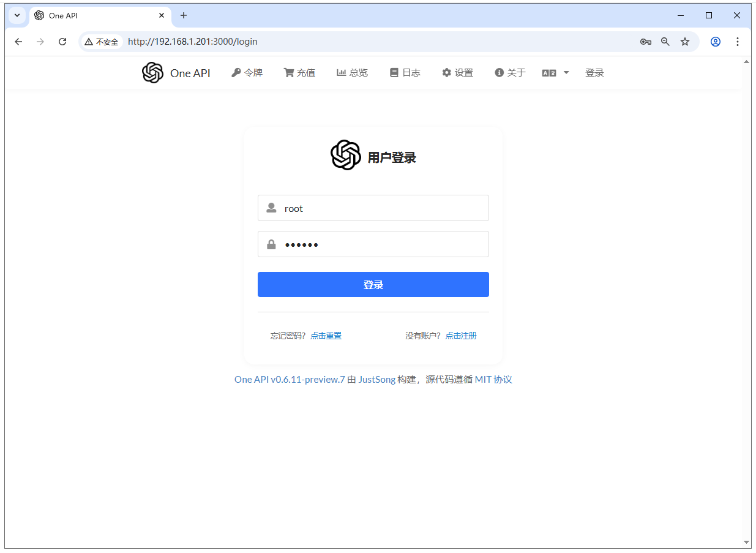756x553 pixels.
Task: Open the tab search dropdown arrow
Action: [17, 15]
